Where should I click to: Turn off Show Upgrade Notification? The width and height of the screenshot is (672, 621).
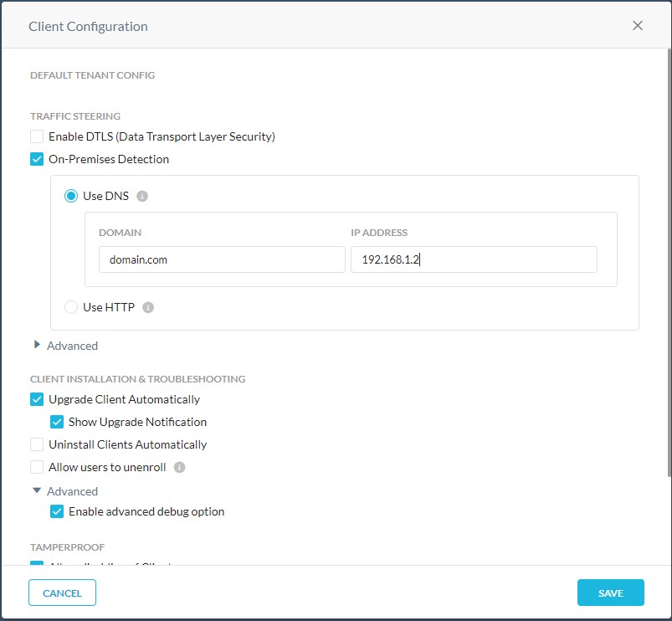coord(56,422)
